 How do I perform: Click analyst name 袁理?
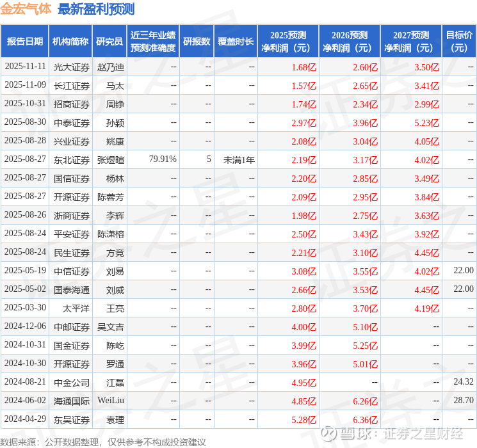tap(115, 420)
